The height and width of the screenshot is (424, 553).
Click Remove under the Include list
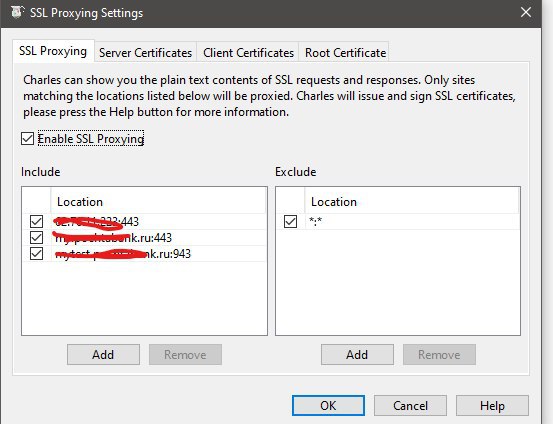tap(185, 355)
